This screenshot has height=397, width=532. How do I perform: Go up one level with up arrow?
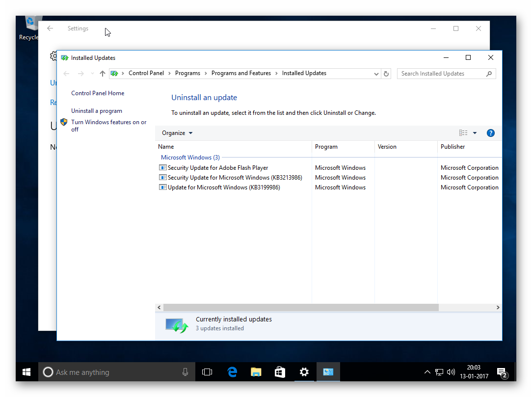tap(103, 74)
